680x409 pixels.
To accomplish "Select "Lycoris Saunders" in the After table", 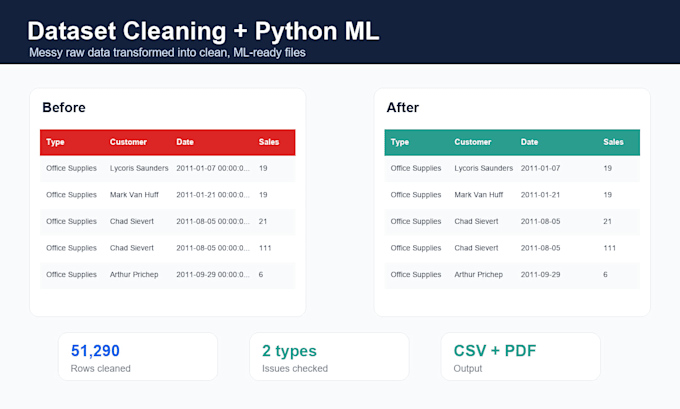I will coord(484,168).
